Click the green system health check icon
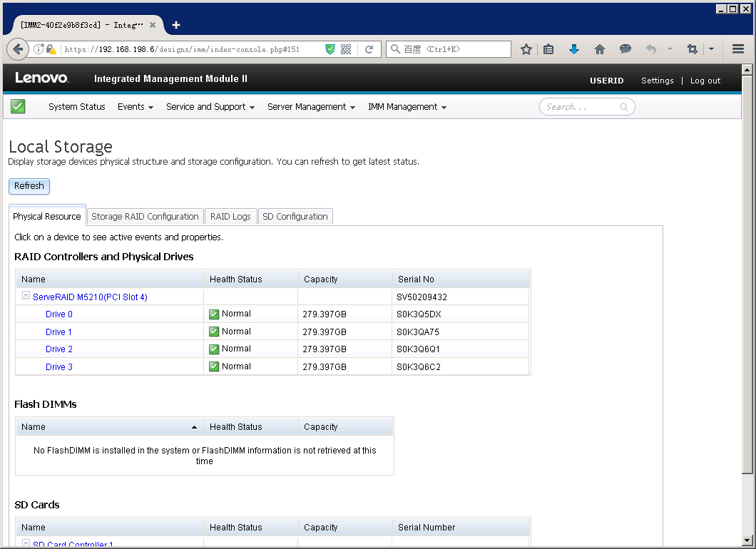This screenshot has width=756, height=549. (18, 107)
